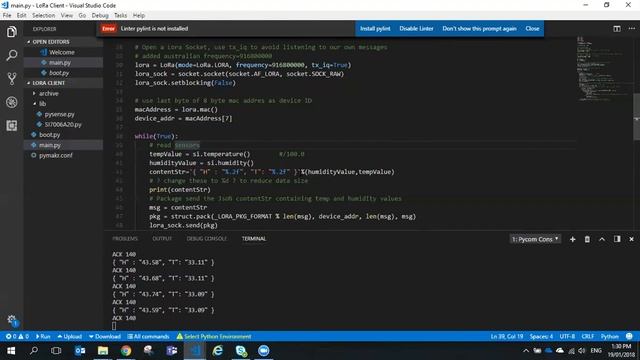Click Download in the status bar
The width and height of the screenshot is (640, 360).
click(x=105, y=337)
